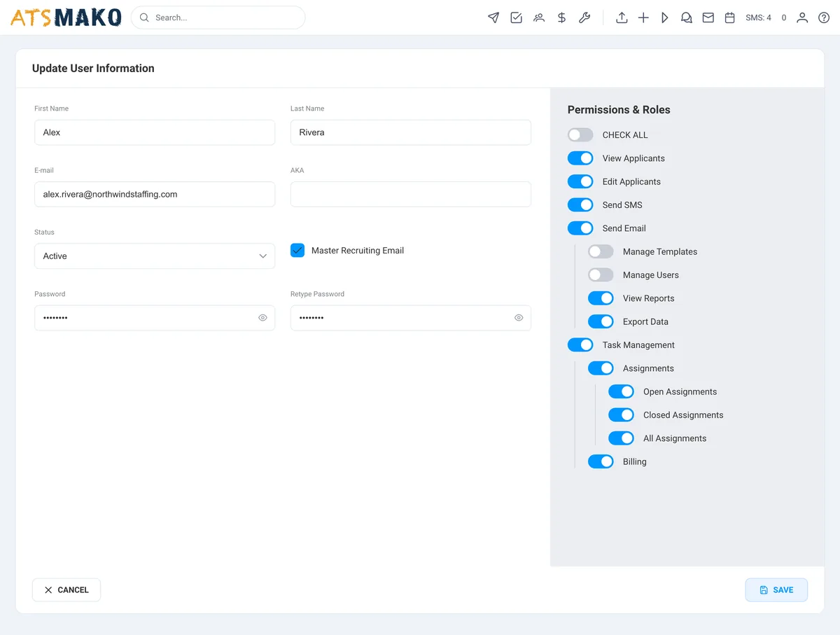The height and width of the screenshot is (635, 840).
Task: Show the Password field with eye icon
Action: [x=262, y=318]
